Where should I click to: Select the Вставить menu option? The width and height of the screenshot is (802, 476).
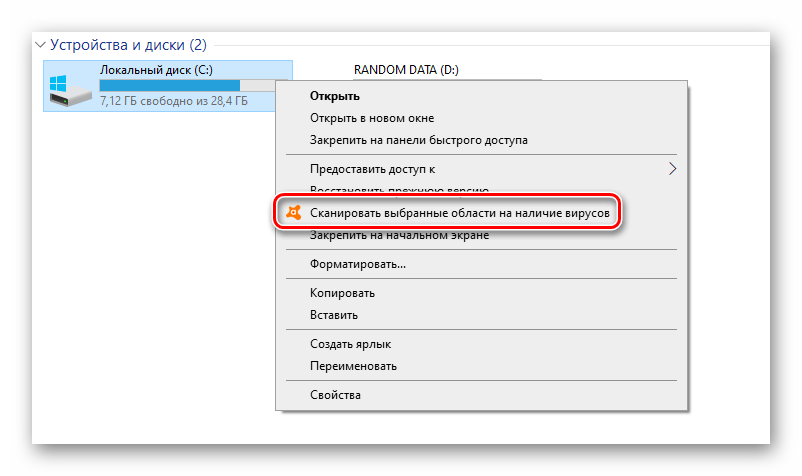click(x=334, y=315)
